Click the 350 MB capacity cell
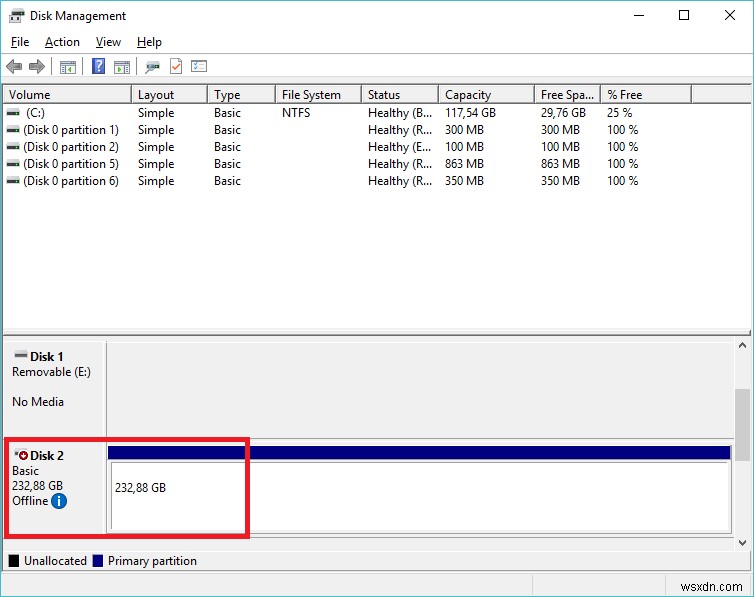Screen dimensions: 754x597 click(464, 181)
